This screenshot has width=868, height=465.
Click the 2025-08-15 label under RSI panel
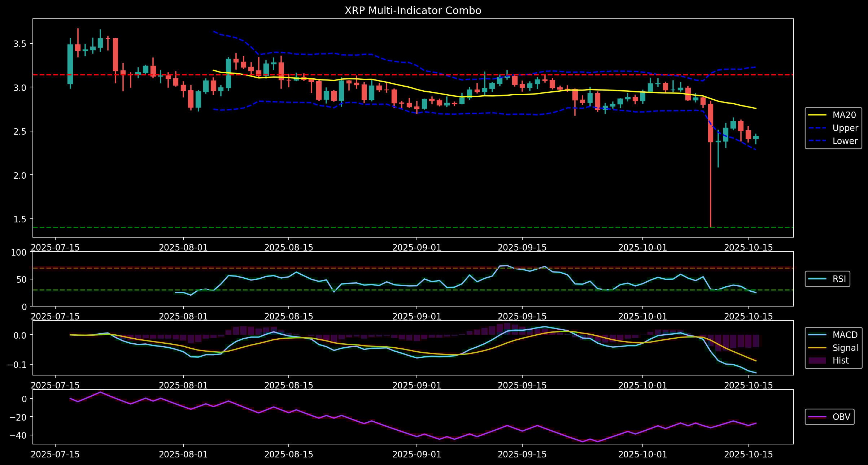click(x=288, y=317)
